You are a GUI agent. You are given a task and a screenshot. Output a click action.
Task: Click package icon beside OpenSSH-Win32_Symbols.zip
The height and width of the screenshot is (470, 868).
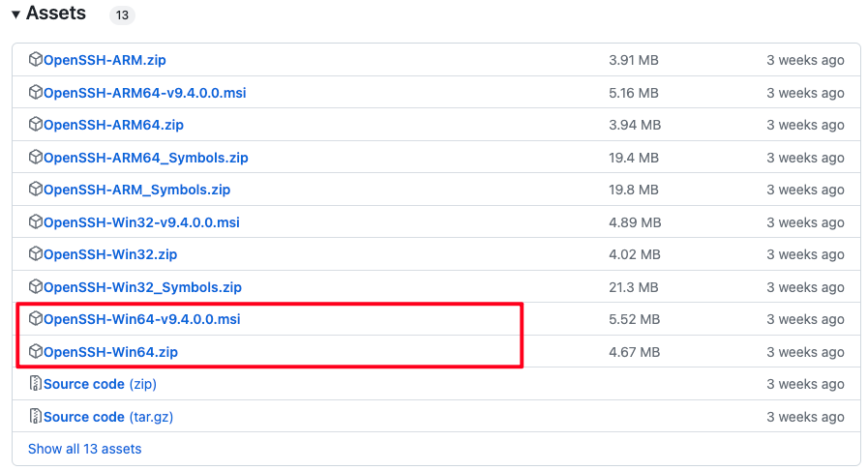36,286
